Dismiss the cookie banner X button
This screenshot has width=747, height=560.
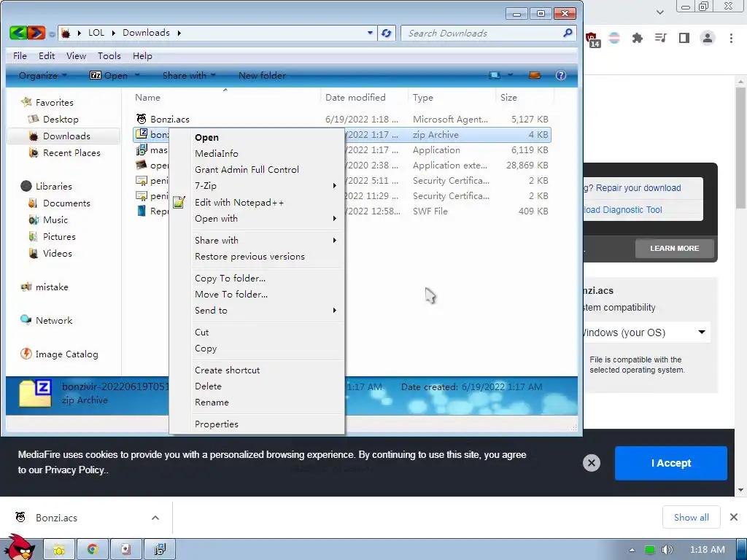(x=591, y=462)
